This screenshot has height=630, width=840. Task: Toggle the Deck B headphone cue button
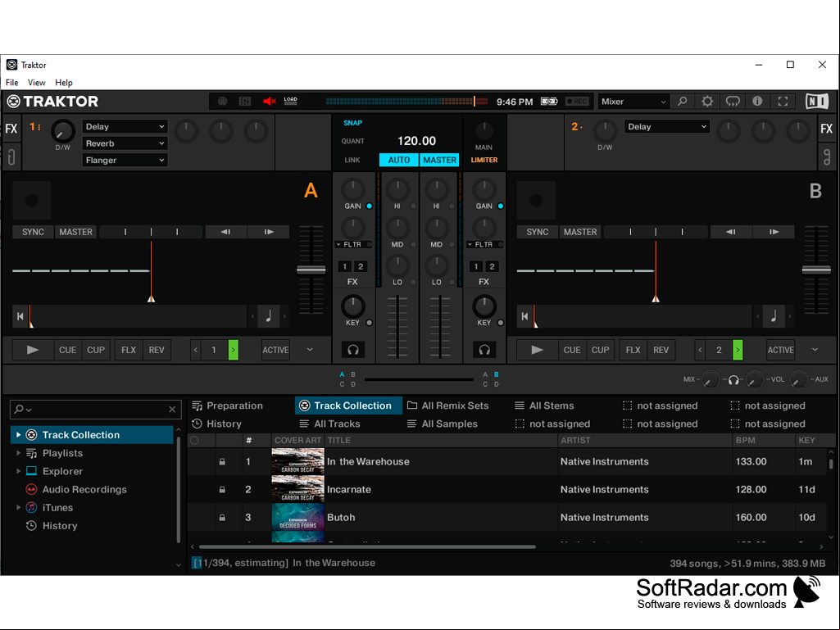pos(484,350)
